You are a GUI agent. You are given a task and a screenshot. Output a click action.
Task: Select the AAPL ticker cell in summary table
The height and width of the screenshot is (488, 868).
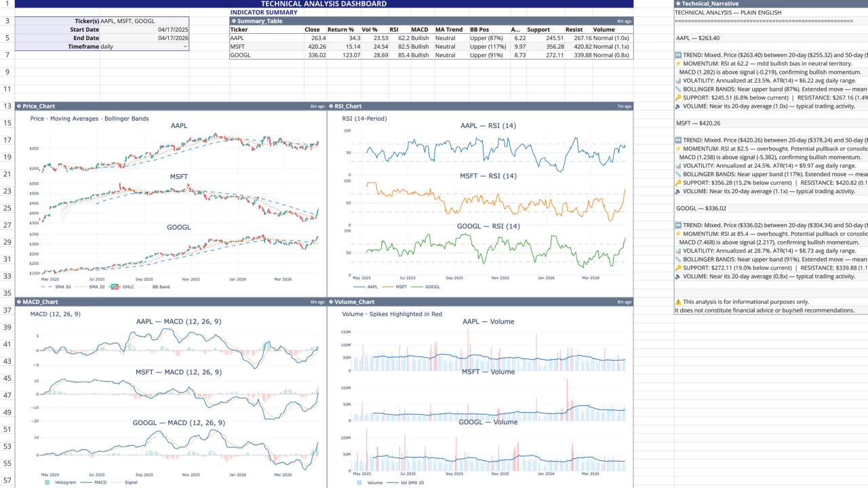pyautogui.click(x=267, y=38)
